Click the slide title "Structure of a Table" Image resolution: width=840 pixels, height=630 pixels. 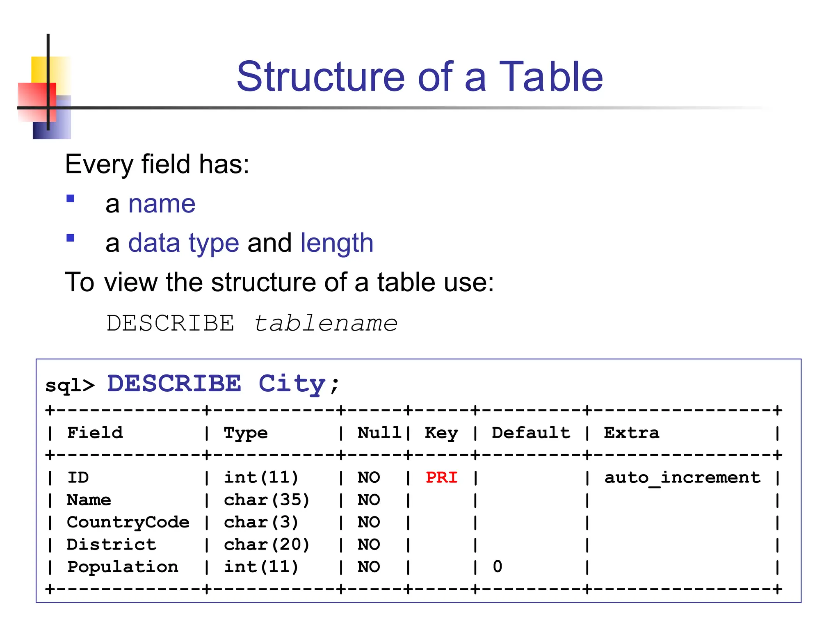420,77
